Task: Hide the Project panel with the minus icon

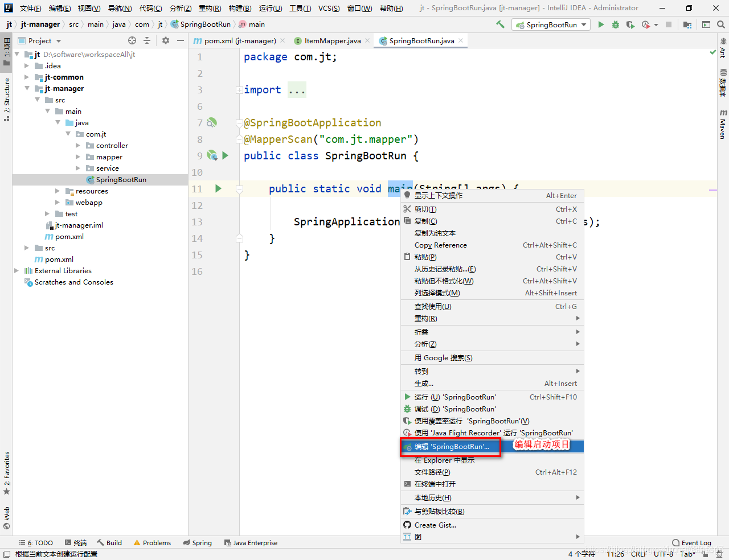Action: click(x=181, y=40)
